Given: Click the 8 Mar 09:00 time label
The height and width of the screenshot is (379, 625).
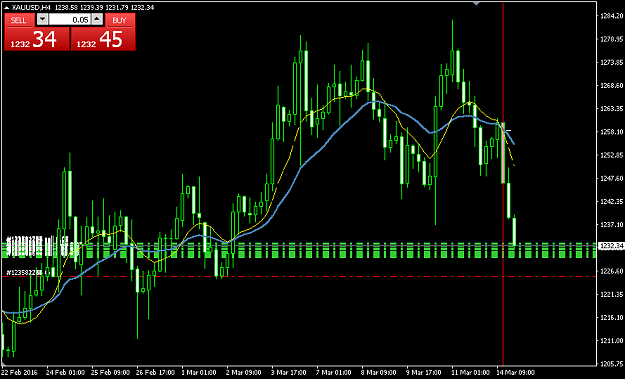Looking at the screenshot, I should [x=379, y=373].
